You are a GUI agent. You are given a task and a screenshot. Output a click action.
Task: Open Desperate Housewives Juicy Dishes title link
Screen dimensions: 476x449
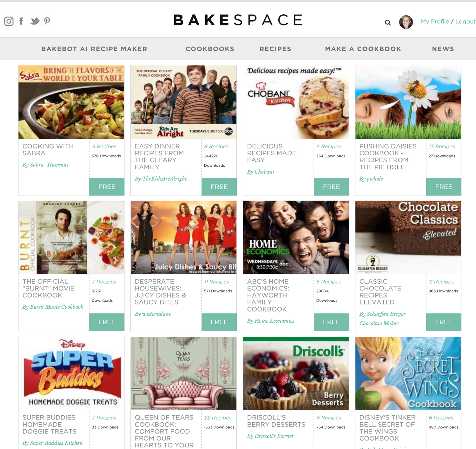point(161,292)
